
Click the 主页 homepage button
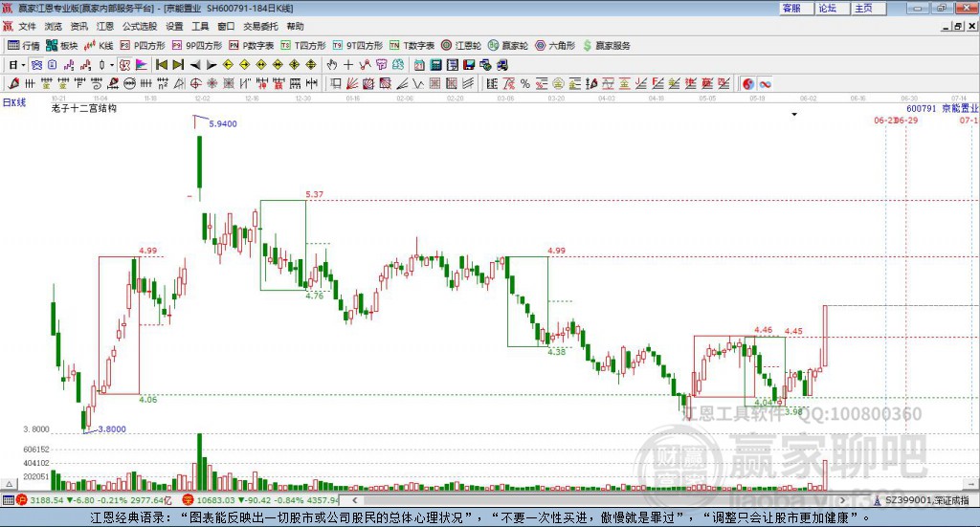coord(867,8)
